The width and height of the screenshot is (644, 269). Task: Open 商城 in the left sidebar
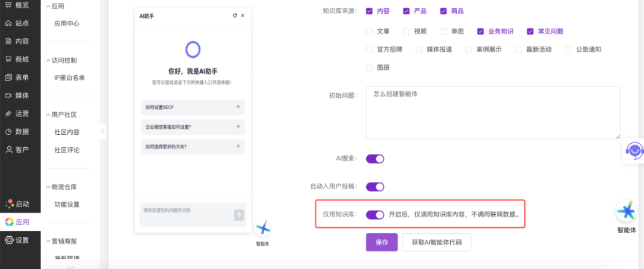[17, 59]
